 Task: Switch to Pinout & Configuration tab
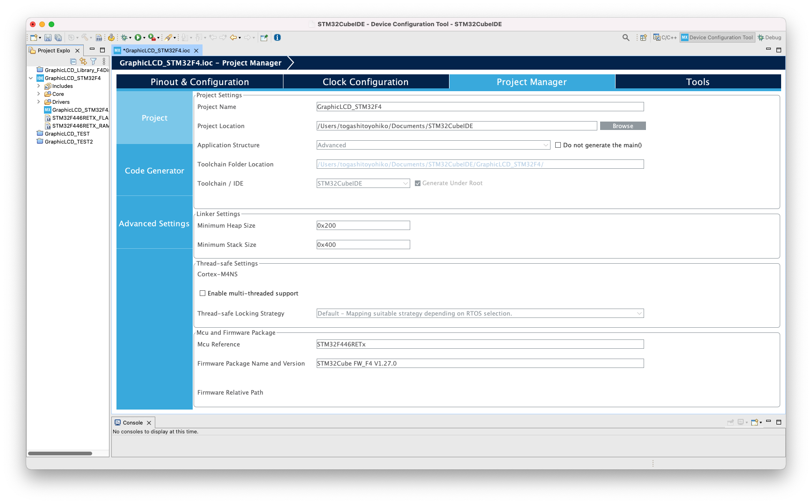[200, 82]
